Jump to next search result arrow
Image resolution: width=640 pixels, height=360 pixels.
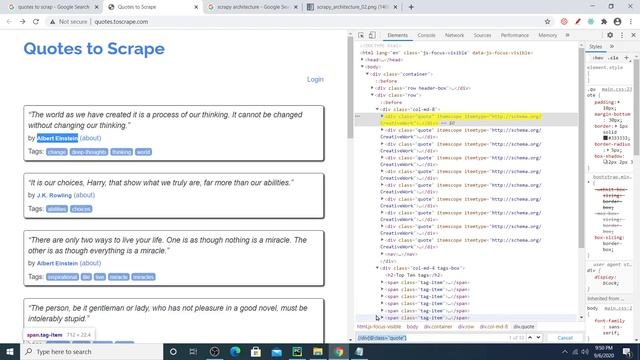coord(538,338)
